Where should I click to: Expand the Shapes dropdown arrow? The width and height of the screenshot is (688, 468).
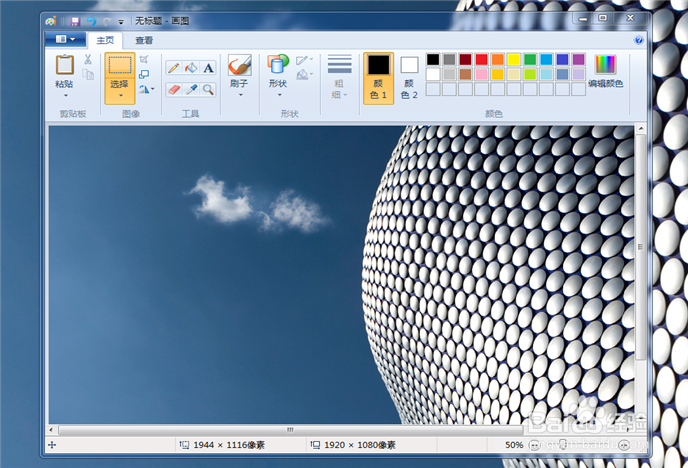(279, 95)
